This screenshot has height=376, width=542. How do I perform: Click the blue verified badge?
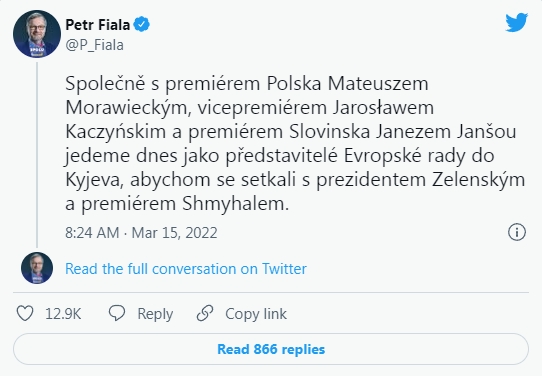(141, 25)
